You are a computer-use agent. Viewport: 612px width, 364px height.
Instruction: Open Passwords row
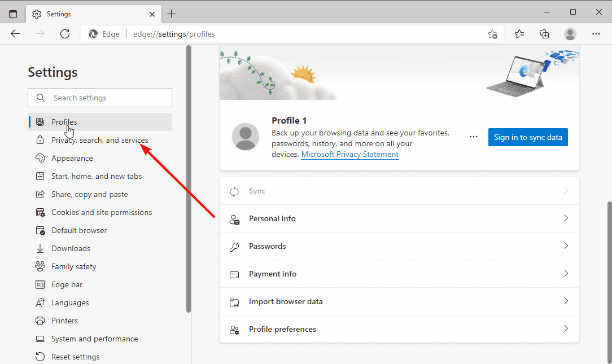tap(399, 246)
